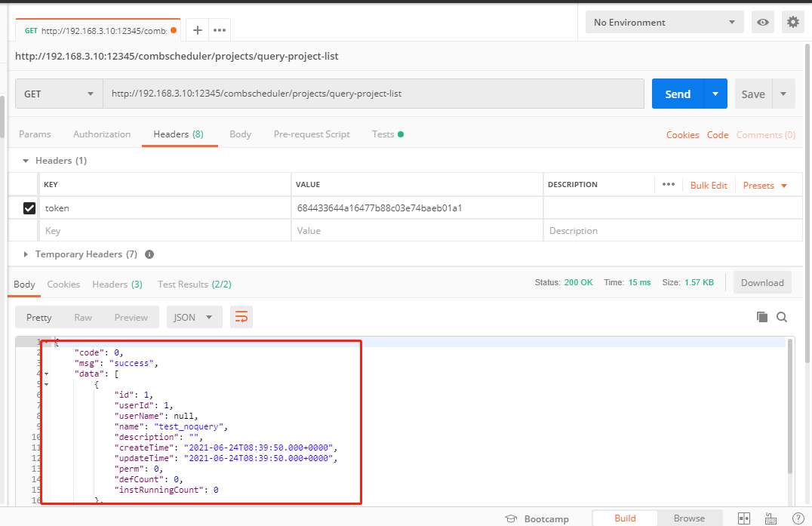Click the Bulk Edit link
The height and width of the screenshot is (526, 812).
tap(709, 186)
